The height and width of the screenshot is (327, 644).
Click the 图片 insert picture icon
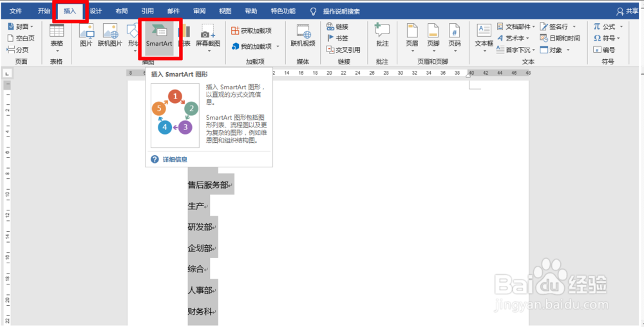[86, 35]
